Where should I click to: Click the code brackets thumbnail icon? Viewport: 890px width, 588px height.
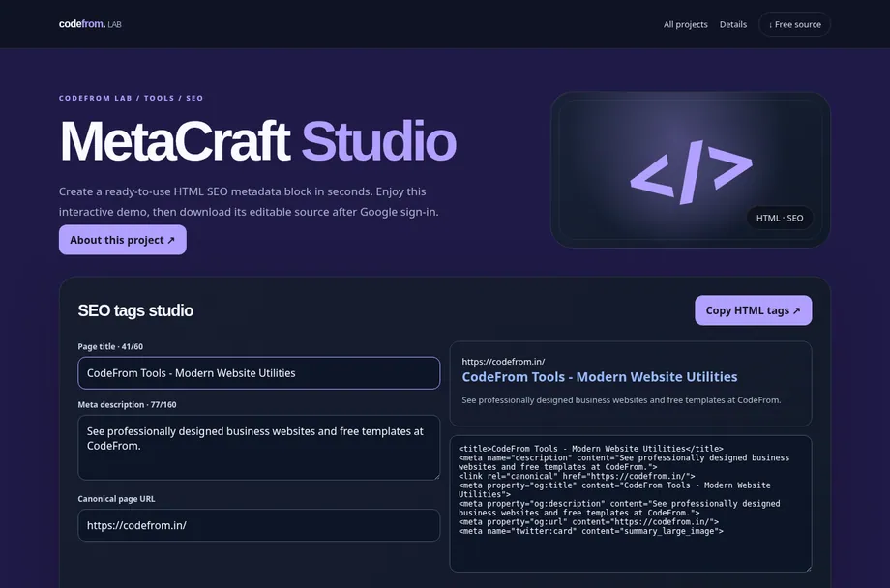click(x=691, y=172)
